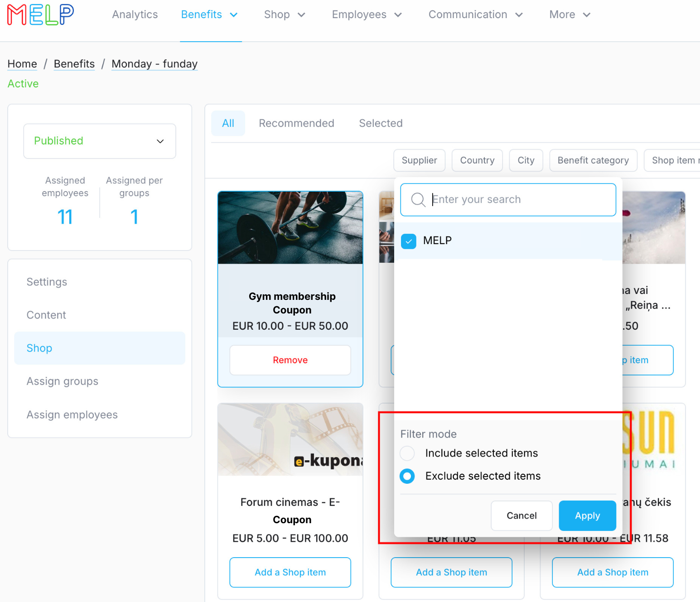Click the assigned employees count 11
The image size is (700, 602).
click(65, 217)
